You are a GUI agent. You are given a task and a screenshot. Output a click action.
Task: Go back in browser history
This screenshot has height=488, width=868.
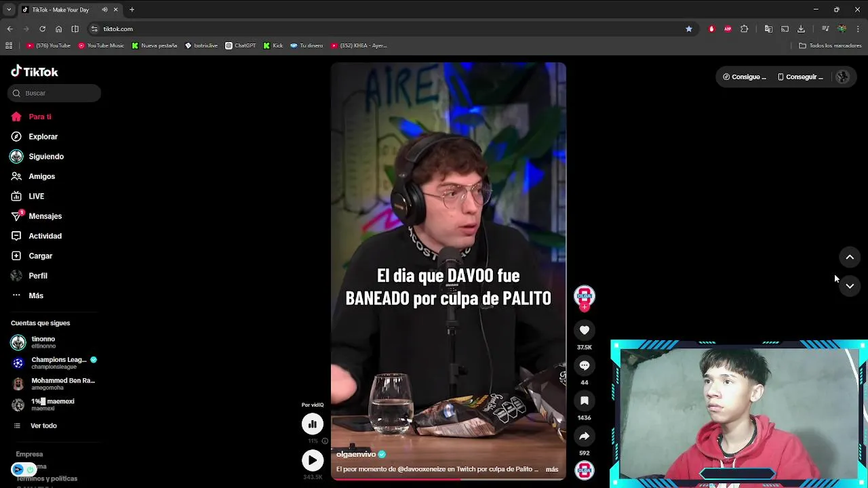[9, 28]
